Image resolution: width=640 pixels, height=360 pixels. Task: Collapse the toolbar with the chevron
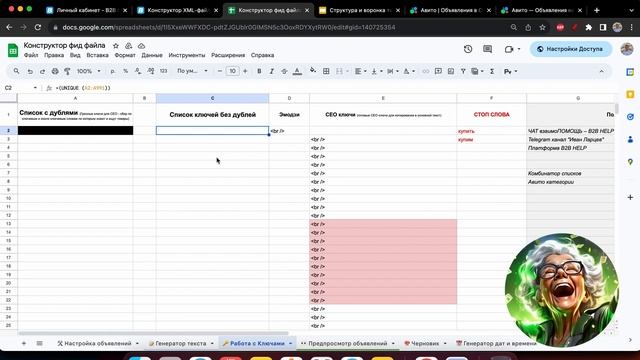(601, 71)
